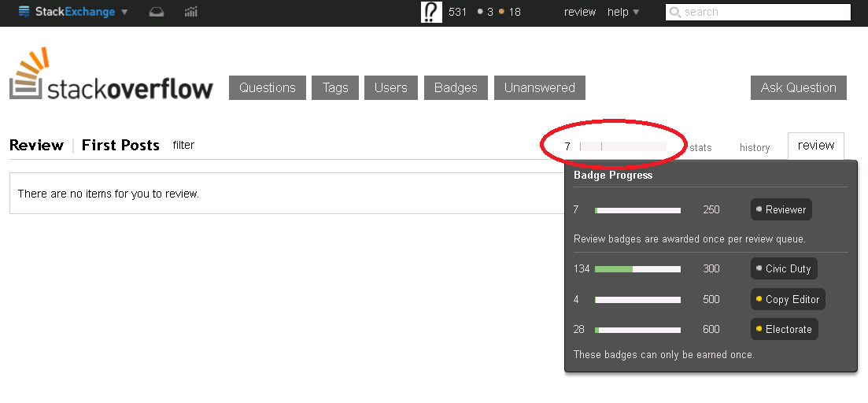868x403 pixels.
Task: Click the 600 Electorate target value
Action: [x=711, y=329]
